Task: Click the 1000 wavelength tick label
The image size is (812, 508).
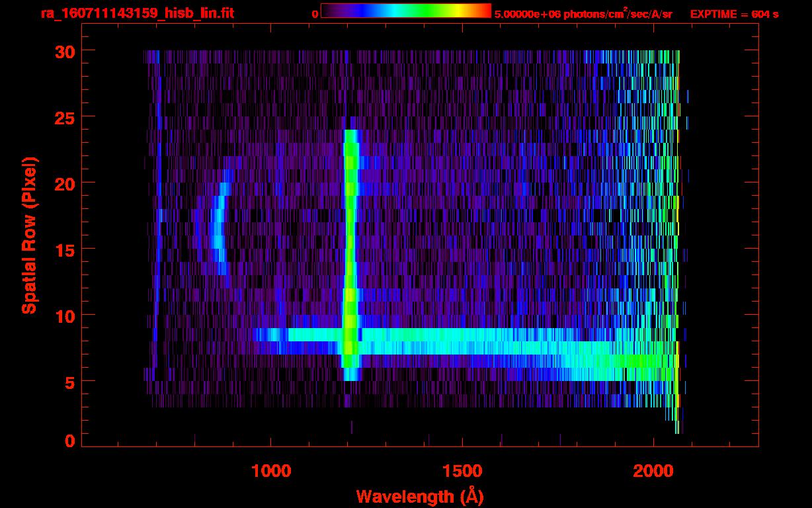Action: pyautogui.click(x=271, y=471)
